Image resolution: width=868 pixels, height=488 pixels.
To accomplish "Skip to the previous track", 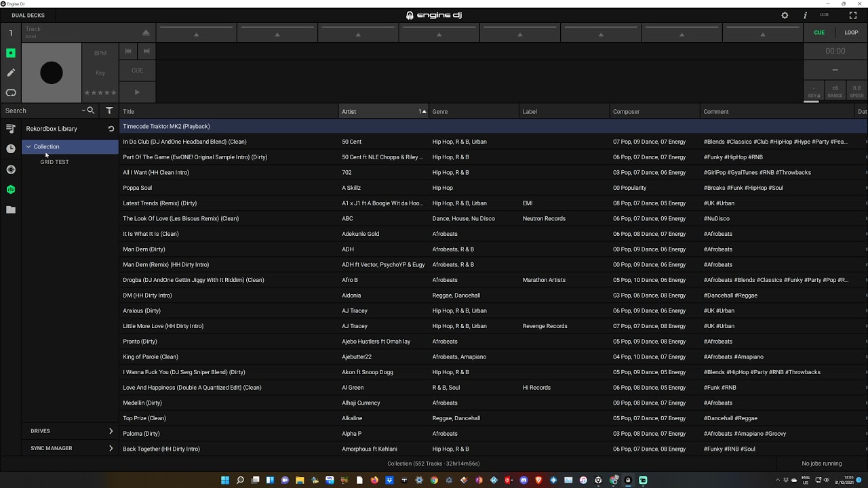I will click(x=128, y=52).
